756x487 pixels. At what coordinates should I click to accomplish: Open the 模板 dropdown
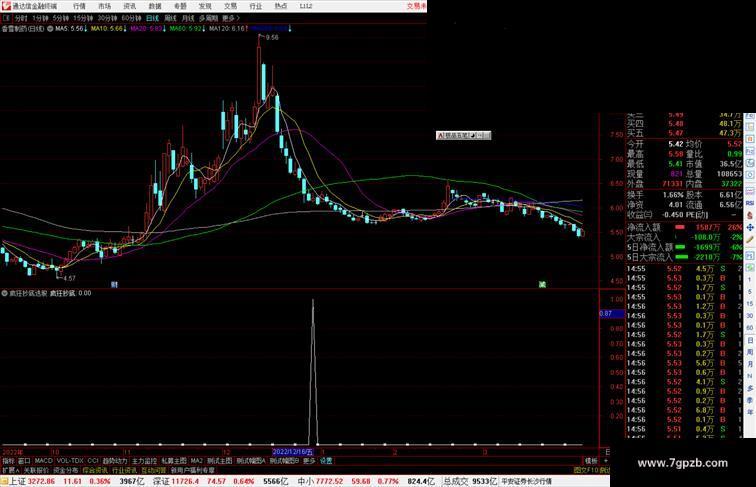[x=591, y=461]
